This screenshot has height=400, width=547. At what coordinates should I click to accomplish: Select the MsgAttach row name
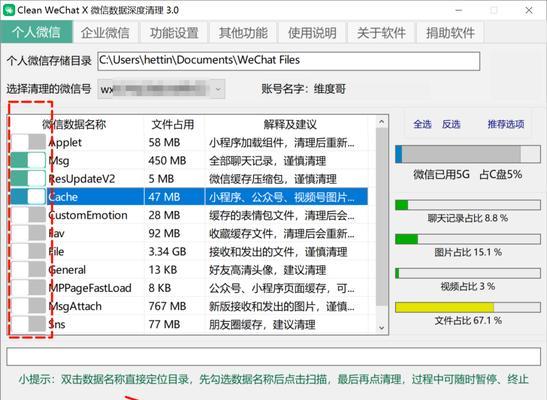tap(75, 306)
